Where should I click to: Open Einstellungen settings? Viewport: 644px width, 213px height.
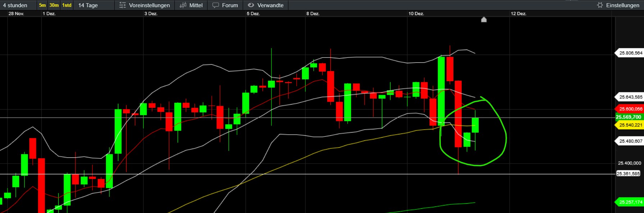(622, 5)
